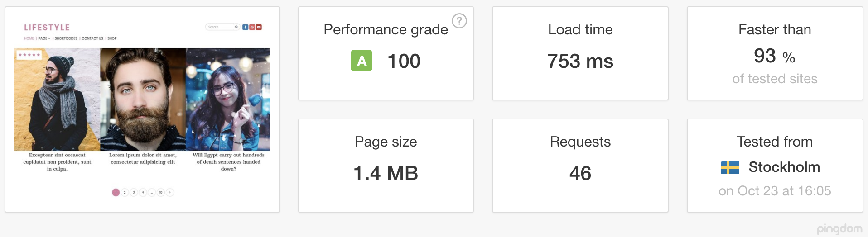This screenshot has width=868, height=237.
Task: Click the green A grade badge
Action: 362,61
